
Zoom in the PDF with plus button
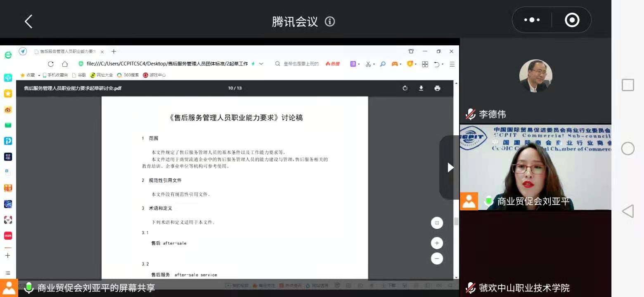tap(437, 243)
